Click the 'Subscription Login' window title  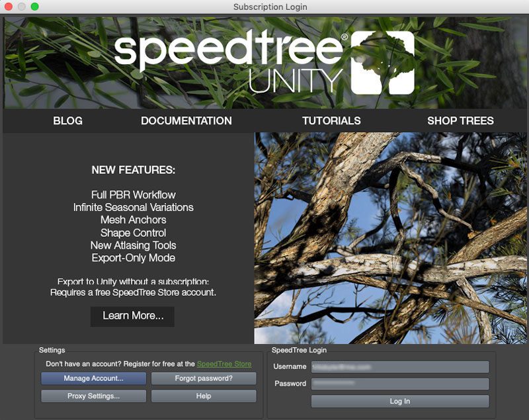click(x=270, y=7)
